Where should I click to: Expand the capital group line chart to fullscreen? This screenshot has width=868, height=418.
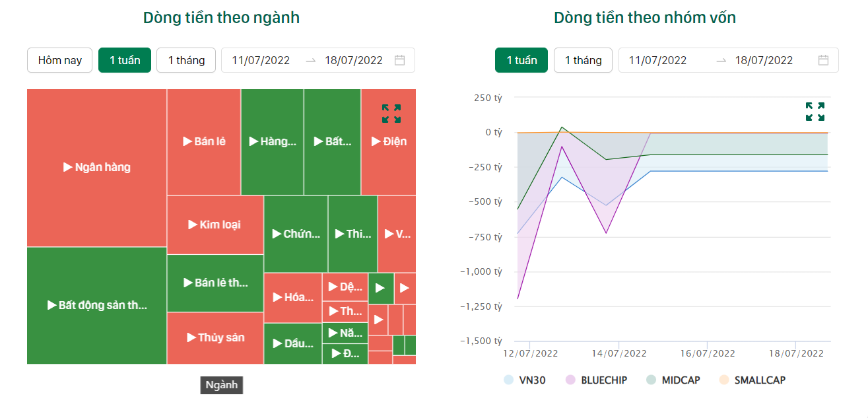click(815, 112)
